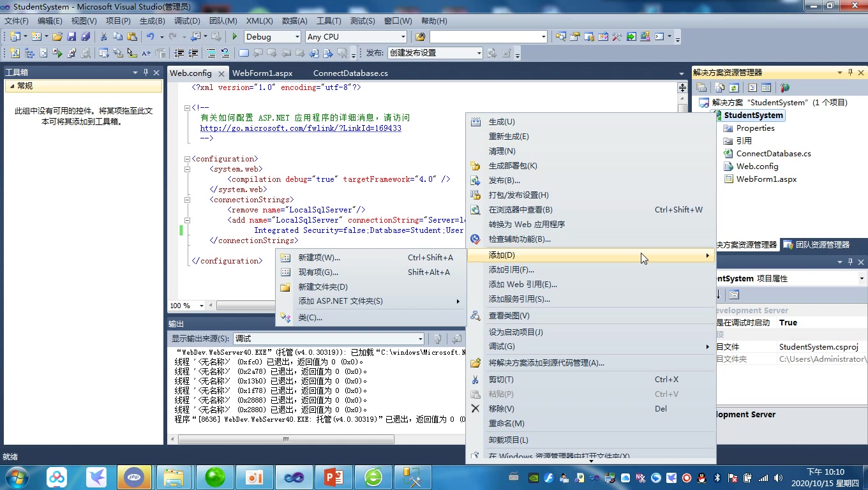Select ConnectDatabase.cs in Solution Explorer tree
Image resolution: width=868 pixels, height=490 pixels.
[774, 154]
